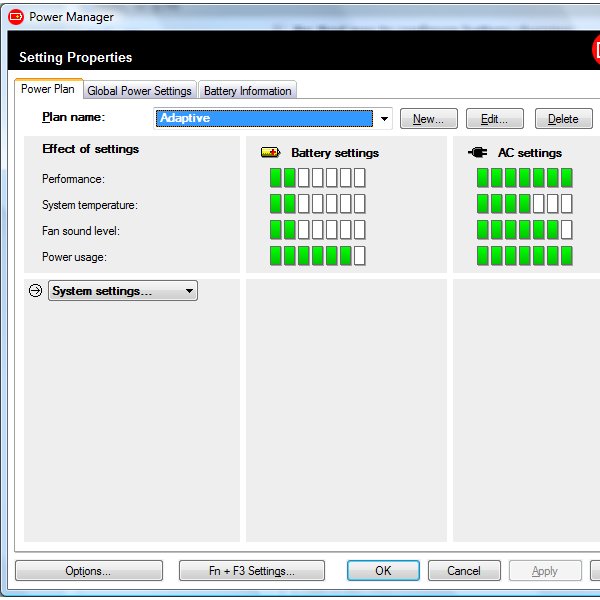Open Fn + F3 Settings...
Screen dimensions: 600x600
(x=252, y=571)
